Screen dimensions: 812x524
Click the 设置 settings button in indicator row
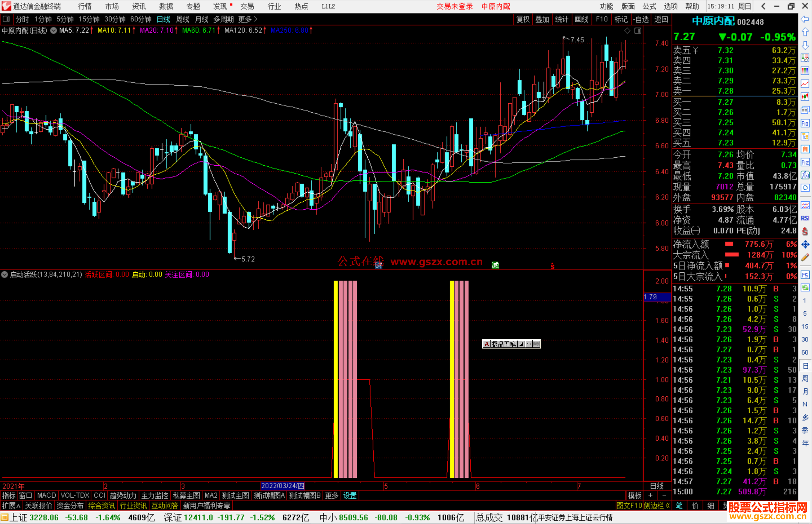[350, 495]
